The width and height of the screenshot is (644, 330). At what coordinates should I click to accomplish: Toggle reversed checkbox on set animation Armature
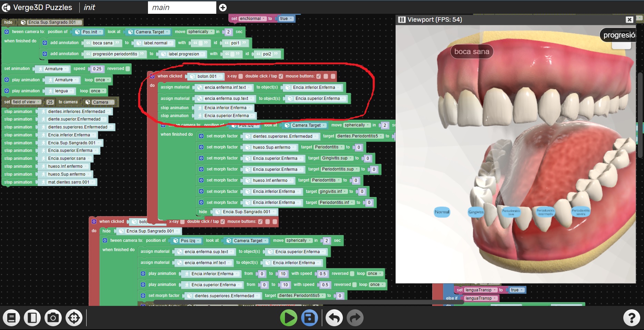128,69
